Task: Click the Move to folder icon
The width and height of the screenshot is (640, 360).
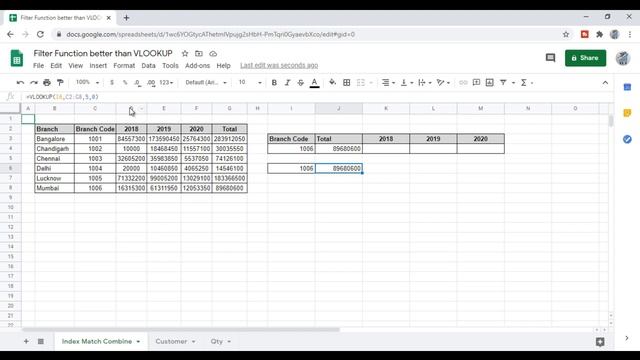Action: pos(199,53)
